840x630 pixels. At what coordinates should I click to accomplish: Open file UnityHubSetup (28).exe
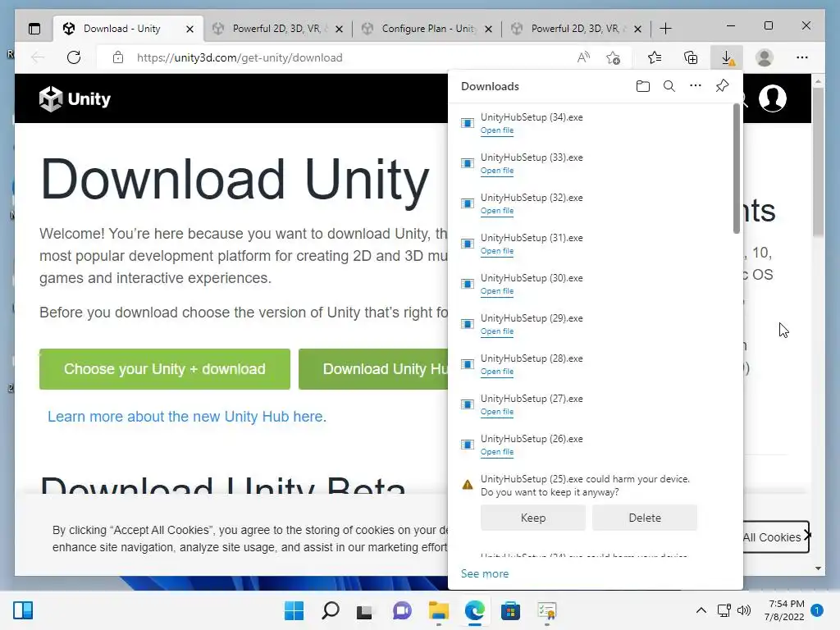point(496,372)
